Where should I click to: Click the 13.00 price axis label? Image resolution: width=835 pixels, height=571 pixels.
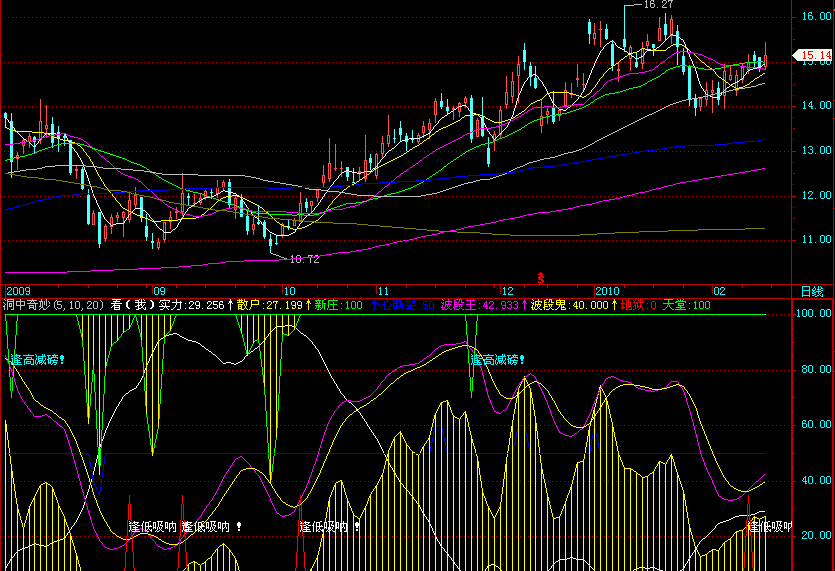click(816, 151)
